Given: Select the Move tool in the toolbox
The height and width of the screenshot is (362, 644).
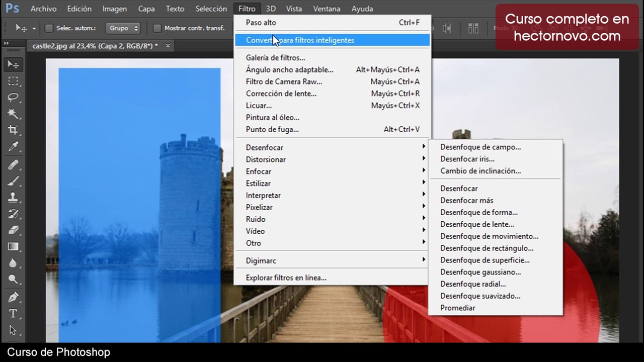Looking at the screenshot, I should [13, 64].
